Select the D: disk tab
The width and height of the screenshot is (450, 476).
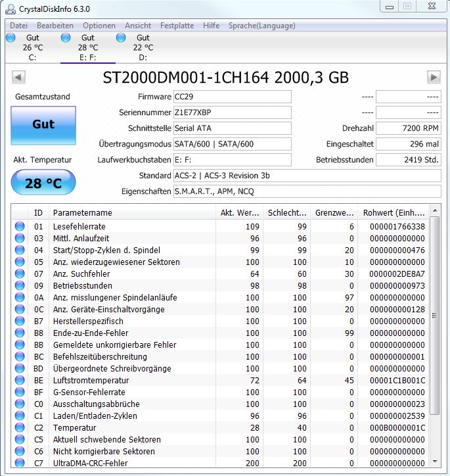click(143, 47)
